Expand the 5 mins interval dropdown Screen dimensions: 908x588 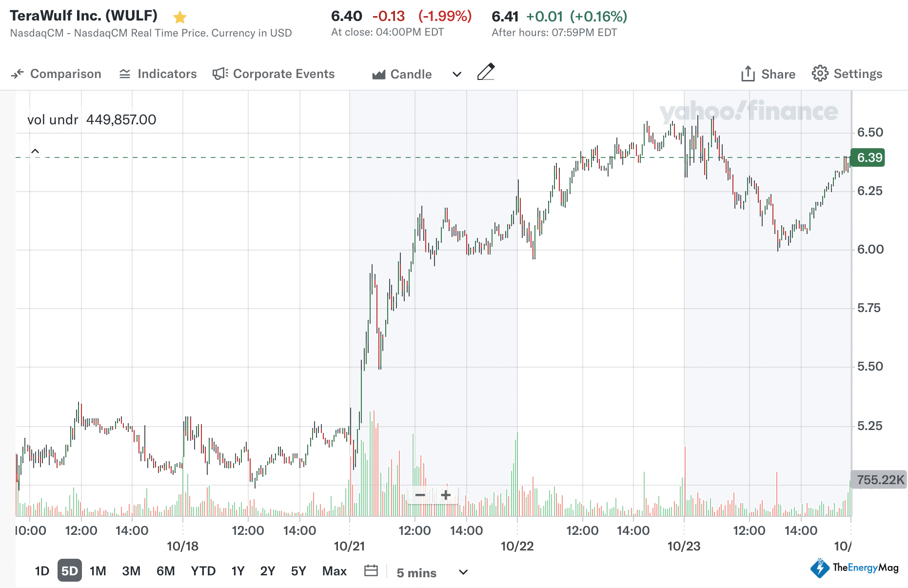417,572
